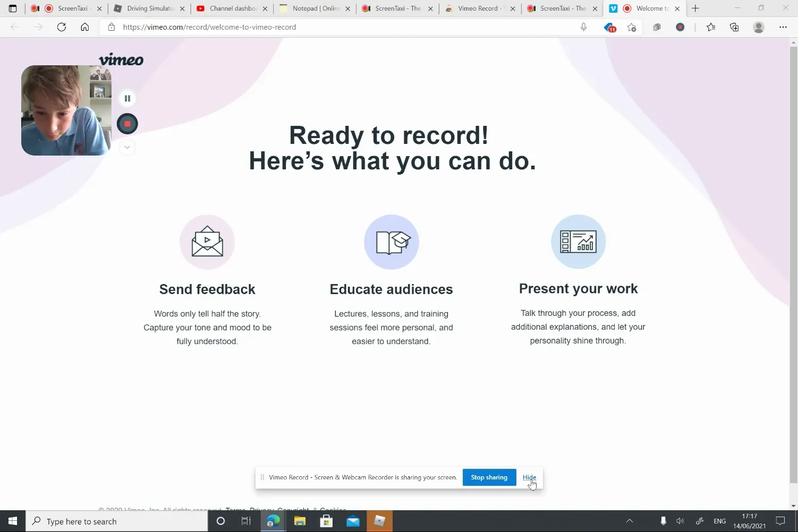Open the Action Center notifications
The image size is (798, 532).
780,521
